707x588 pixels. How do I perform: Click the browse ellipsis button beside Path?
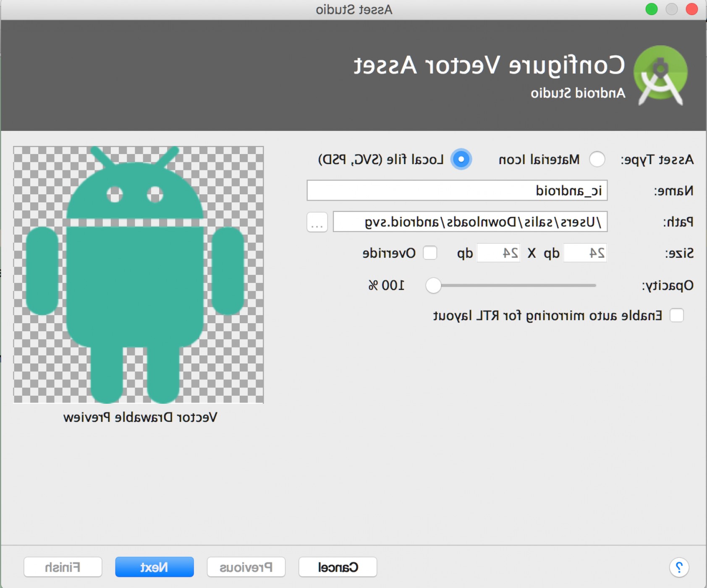pyautogui.click(x=317, y=222)
